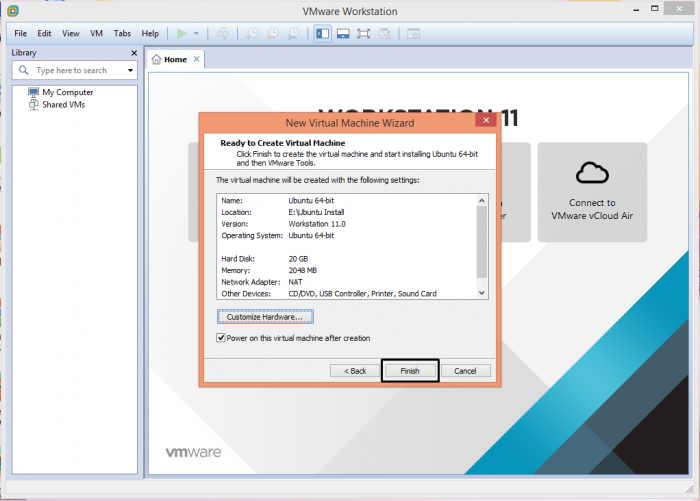Screen dimensions: 700x501
Task: Click the Send Ctrl+Alt+Del toolbar icon
Action: (222, 33)
